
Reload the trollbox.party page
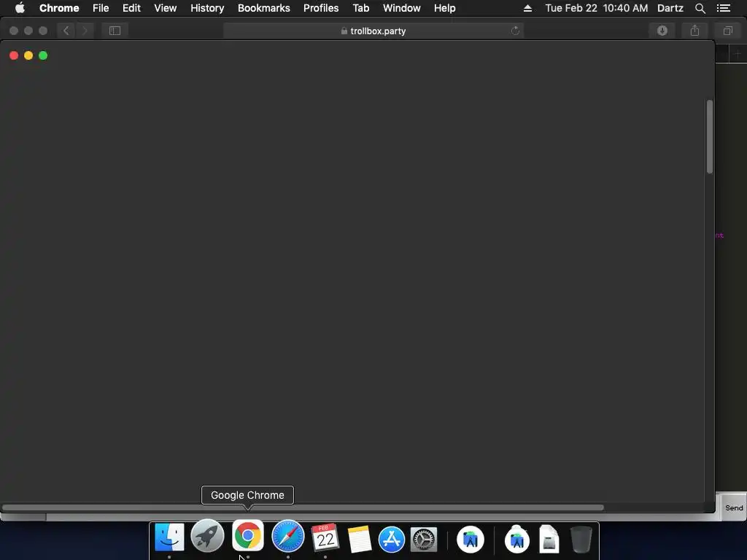(x=515, y=31)
